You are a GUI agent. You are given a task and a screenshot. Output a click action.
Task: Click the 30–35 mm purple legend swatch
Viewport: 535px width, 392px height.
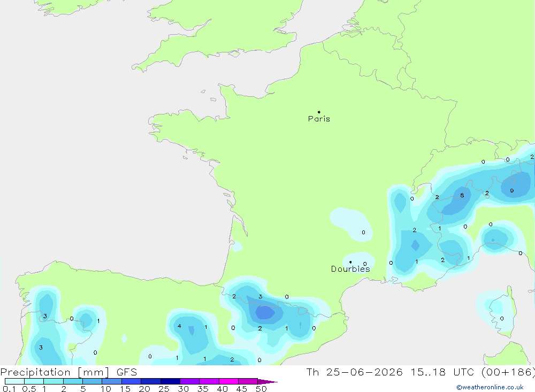point(190,381)
